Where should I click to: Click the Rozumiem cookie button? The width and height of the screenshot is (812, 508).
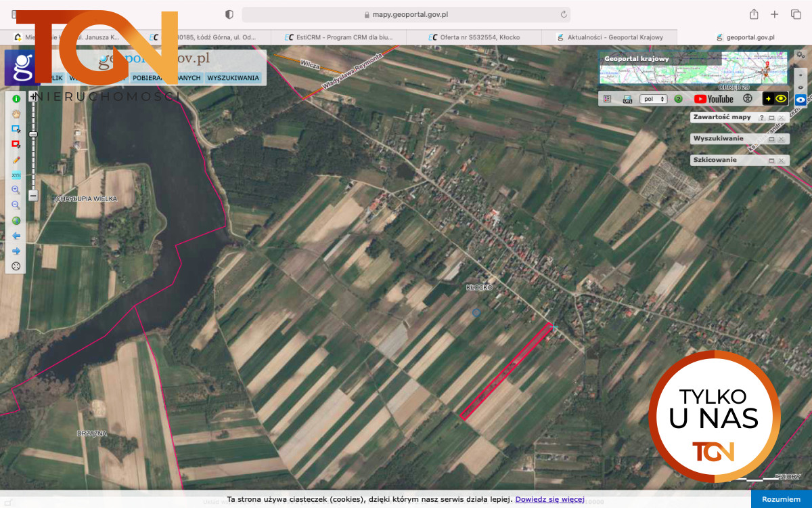tap(781, 499)
